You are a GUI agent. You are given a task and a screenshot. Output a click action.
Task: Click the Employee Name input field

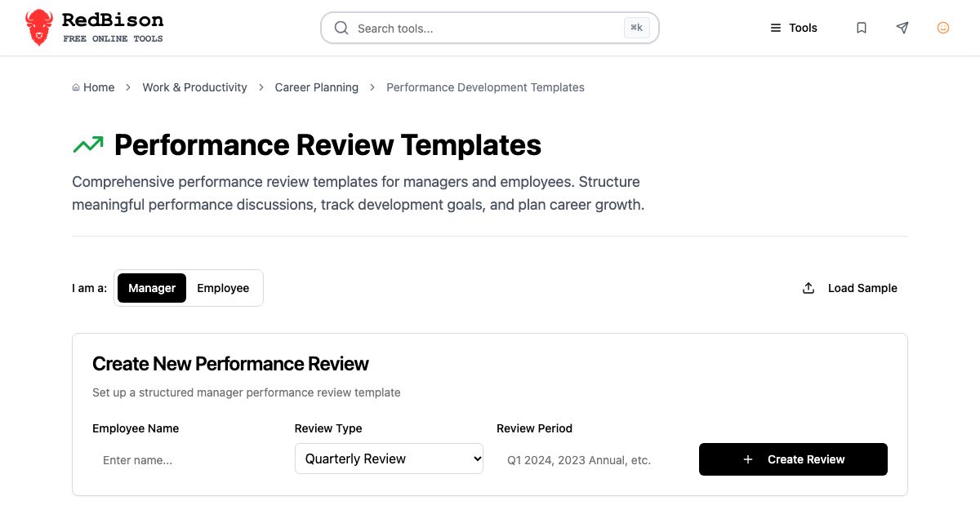click(187, 460)
